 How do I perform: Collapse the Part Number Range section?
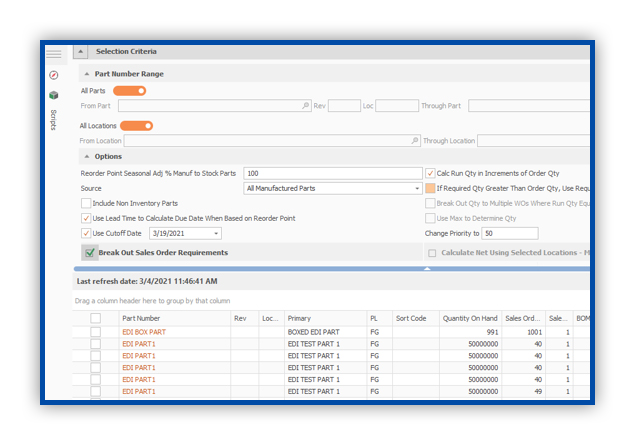tap(87, 74)
